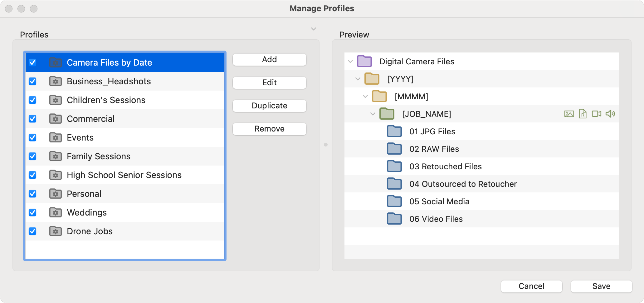Click the 02 RAW Files folder icon
Screen dimensions: 644x303
pos(394,149)
